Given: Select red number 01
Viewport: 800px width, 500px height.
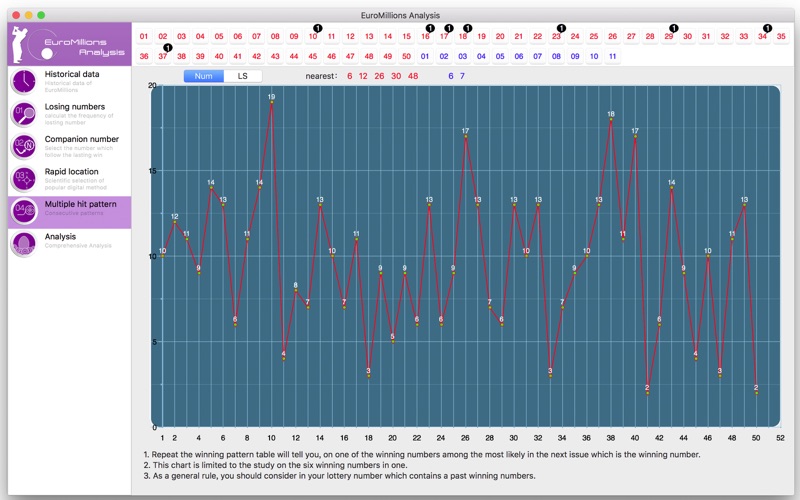Looking at the screenshot, I should coord(144,36).
